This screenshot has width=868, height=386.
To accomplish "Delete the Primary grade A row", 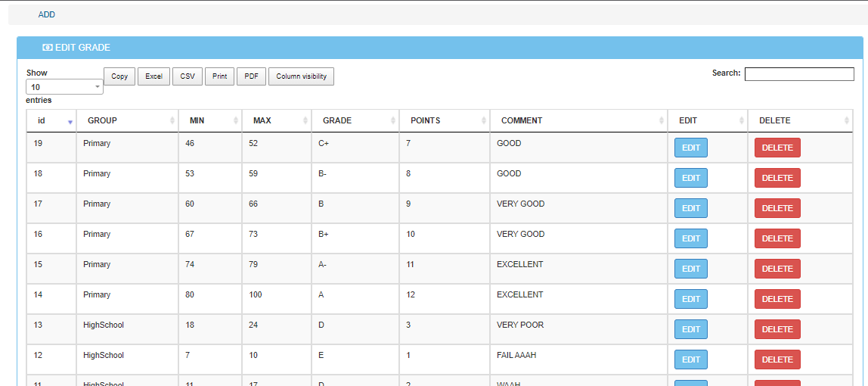I will click(x=777, y=299).
